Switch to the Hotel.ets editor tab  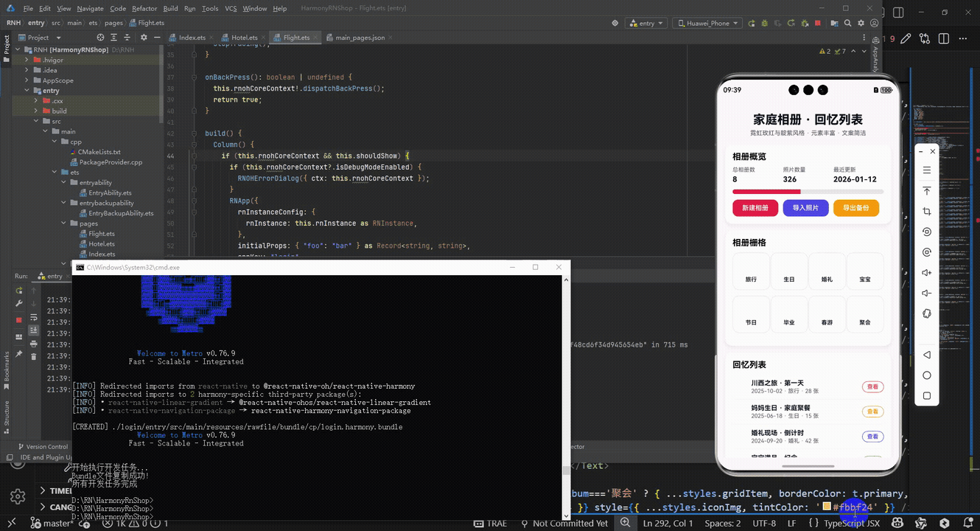(x=244, y=38)
